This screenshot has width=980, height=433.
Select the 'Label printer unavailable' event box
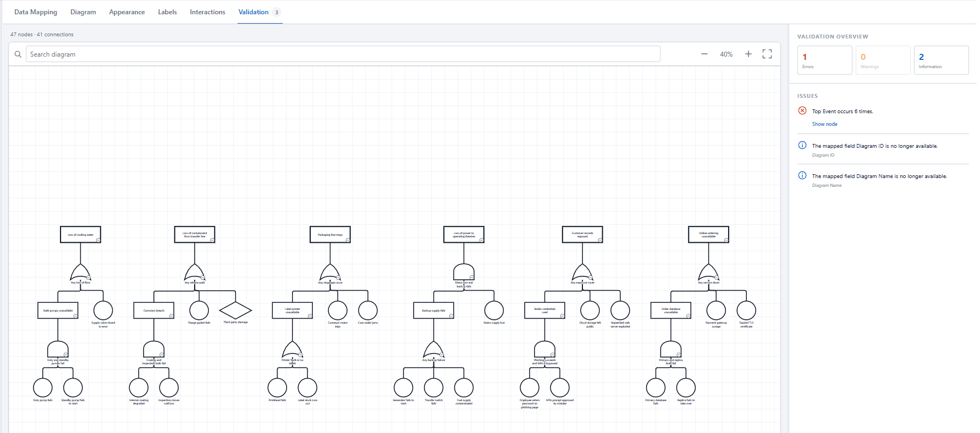point(292,310)
